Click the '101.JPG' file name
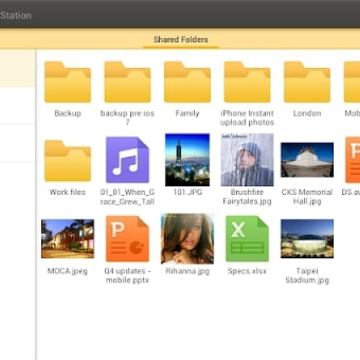Image resolution: width=360 pixels, height=360 pixels. click(187, 192)
